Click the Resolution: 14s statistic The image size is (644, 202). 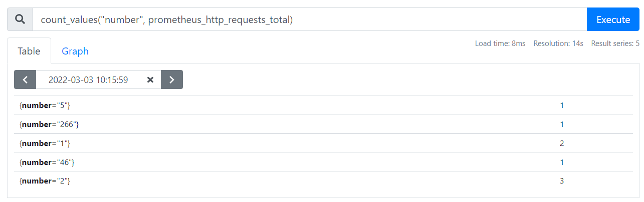[558, 43]
